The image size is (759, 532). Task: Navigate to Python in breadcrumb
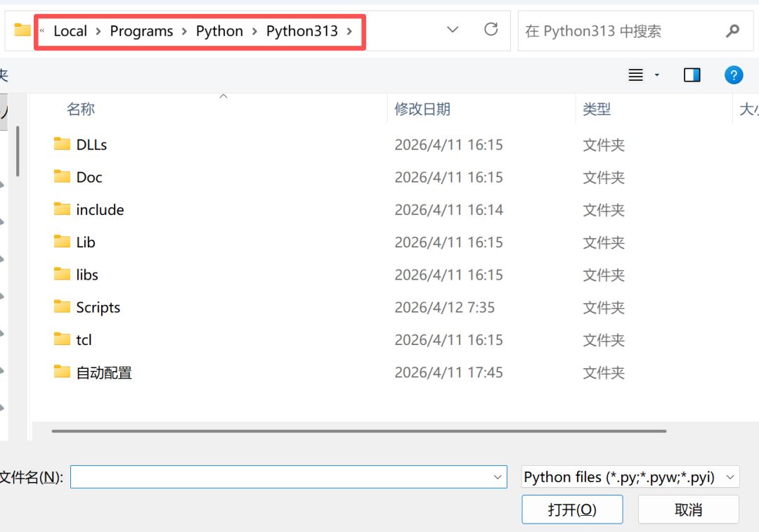(219, 31)
